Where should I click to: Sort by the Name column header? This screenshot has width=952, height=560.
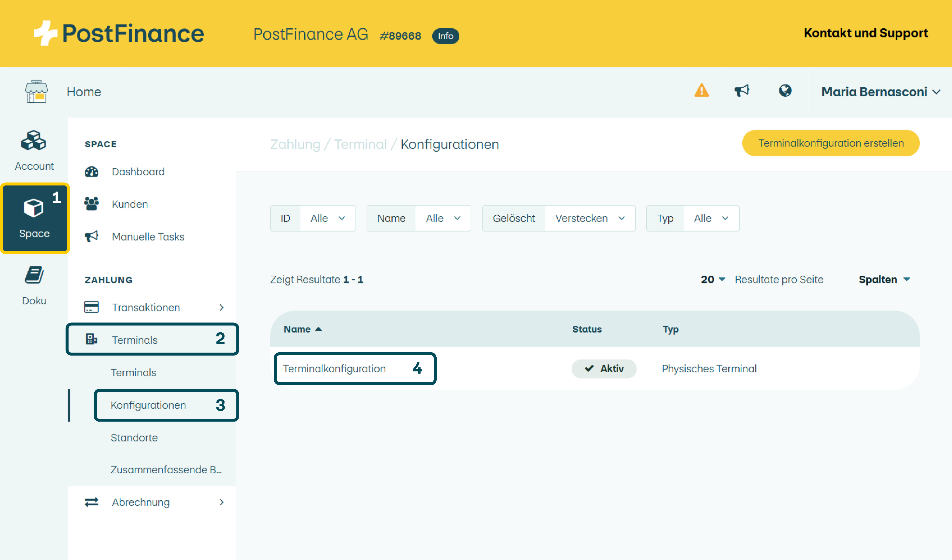303,329
